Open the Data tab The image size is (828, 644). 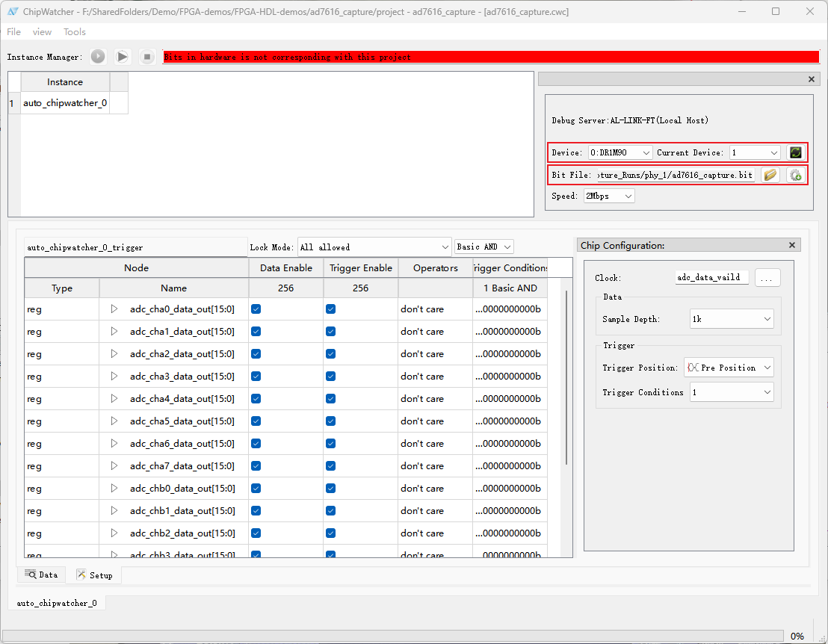tap(42, 575)
